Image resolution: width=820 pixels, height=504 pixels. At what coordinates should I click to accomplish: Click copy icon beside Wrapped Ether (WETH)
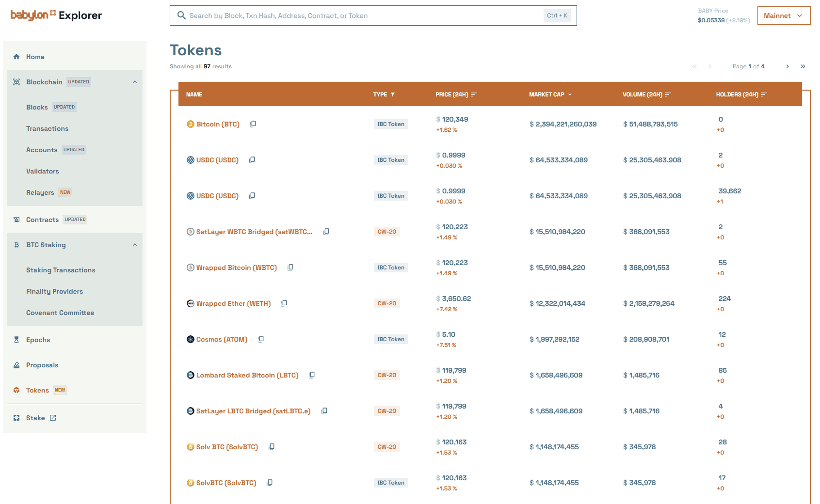pyautogui.click(x=284, y=303)
